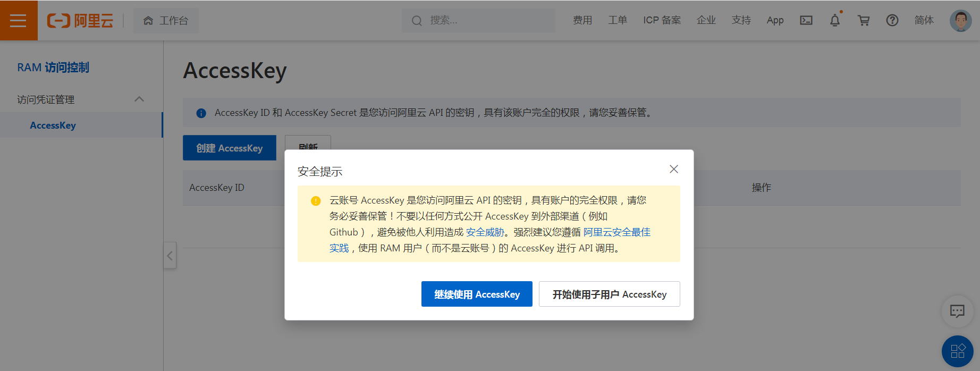
Task: Open the shopping cart
Action: tap(864, 20)
